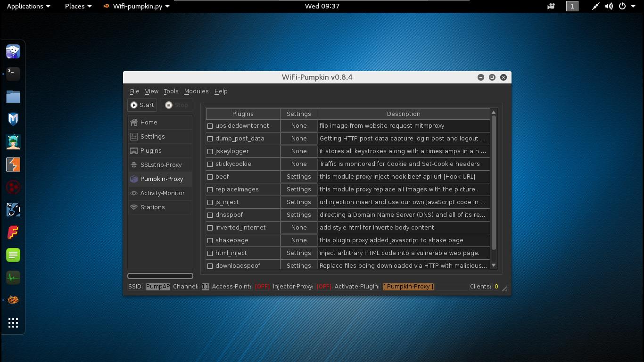Launch the red F Faraday icon
This screenshot has width=644, height=362.
coord(13,232)
